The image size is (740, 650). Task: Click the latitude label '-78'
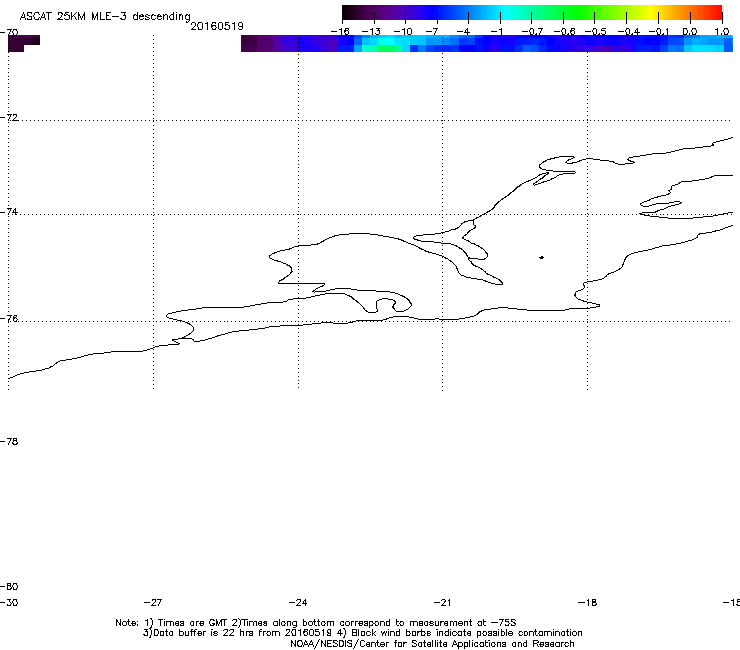[9, 441]
